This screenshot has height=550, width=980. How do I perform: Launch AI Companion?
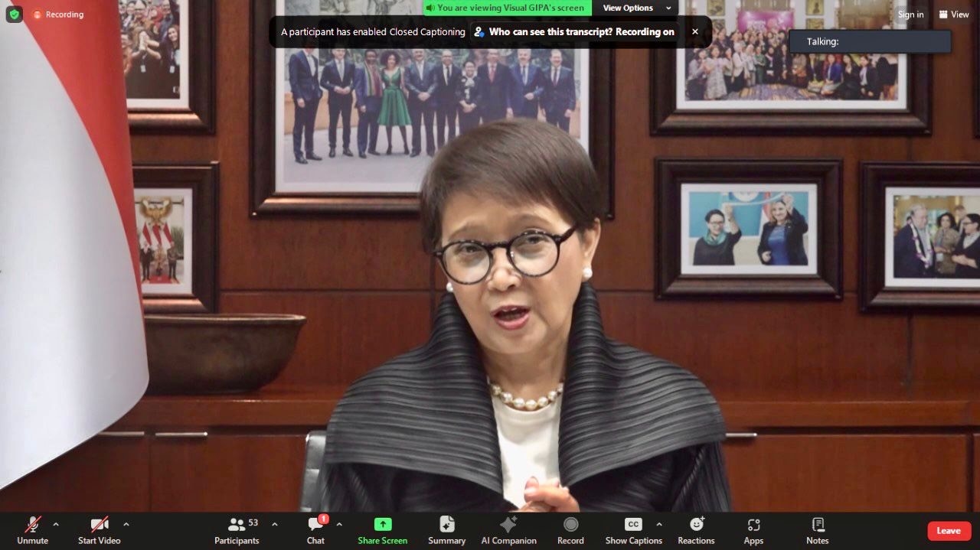tap(508, 531)
